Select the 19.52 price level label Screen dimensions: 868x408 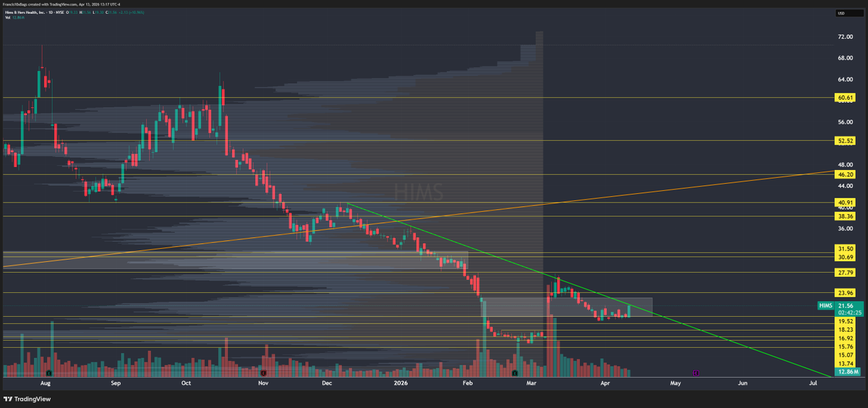coord(846,320)
